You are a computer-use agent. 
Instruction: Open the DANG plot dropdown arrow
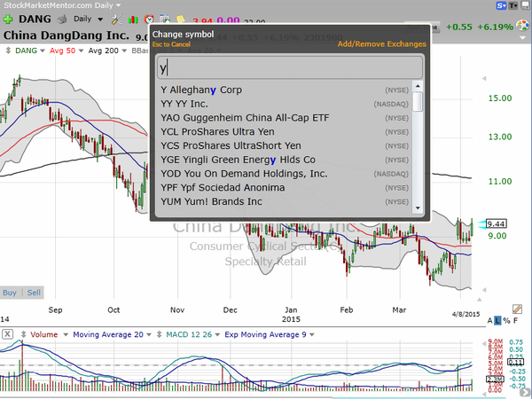[x=43, y=51]
